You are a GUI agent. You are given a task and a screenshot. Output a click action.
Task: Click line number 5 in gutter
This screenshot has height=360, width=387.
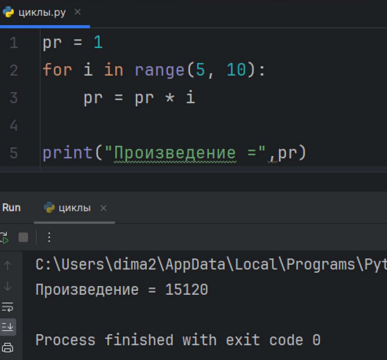tap(14, 153)
